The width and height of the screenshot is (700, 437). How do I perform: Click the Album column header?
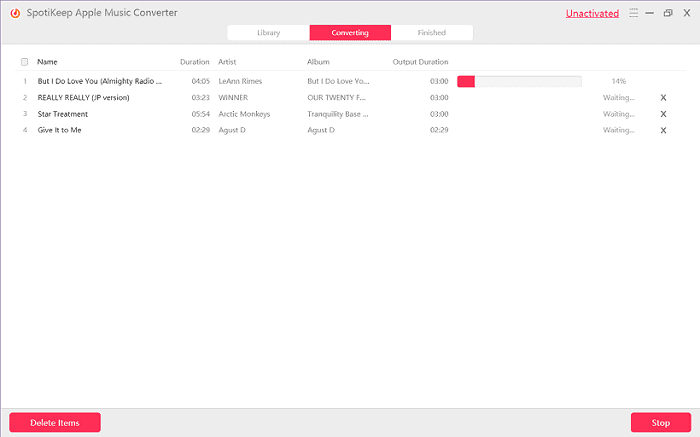[x=318, y=62]
